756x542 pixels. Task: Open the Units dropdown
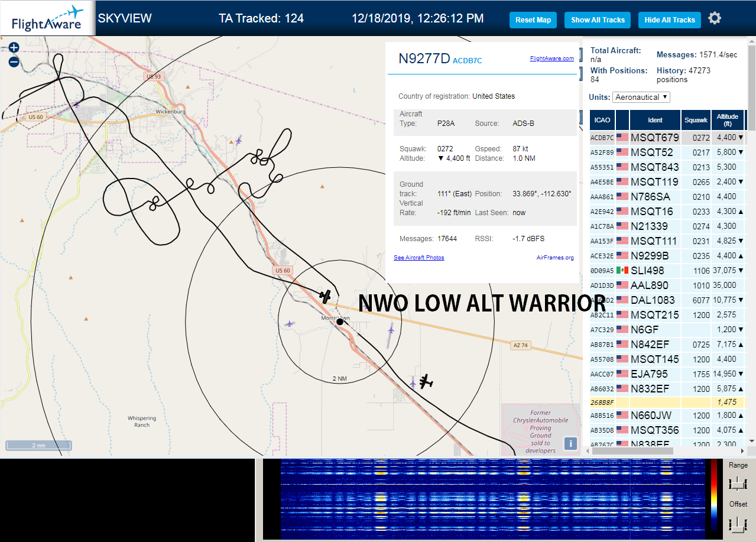point(641,97)
